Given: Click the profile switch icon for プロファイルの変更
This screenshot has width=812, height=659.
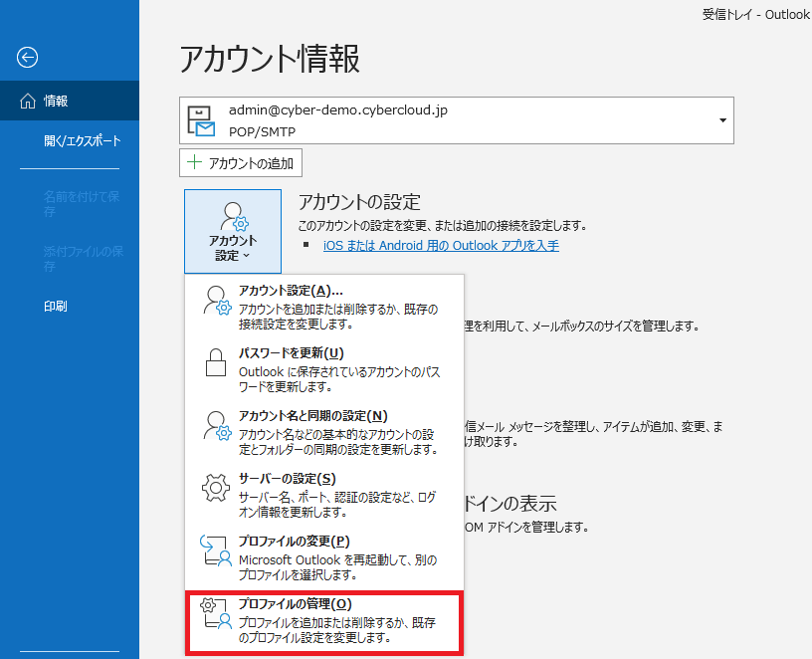Looking at the screenshot, I should point(215,550).
